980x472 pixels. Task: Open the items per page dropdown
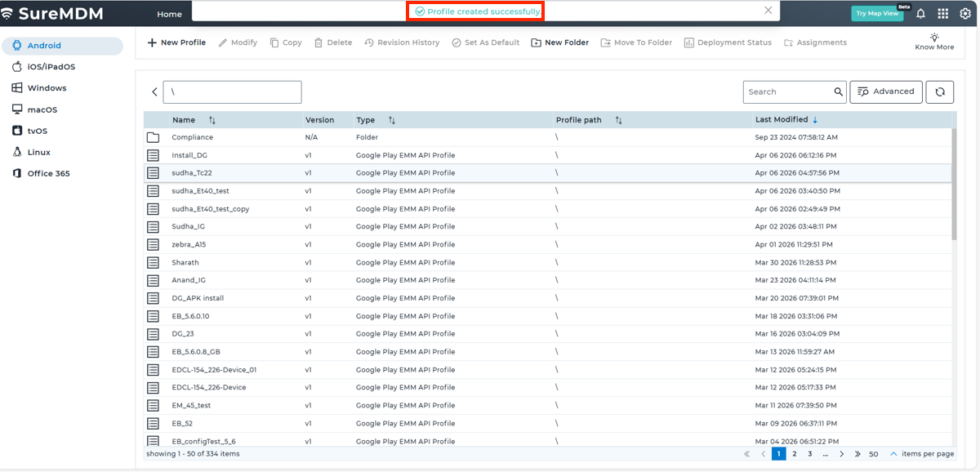tap(893, 454)
